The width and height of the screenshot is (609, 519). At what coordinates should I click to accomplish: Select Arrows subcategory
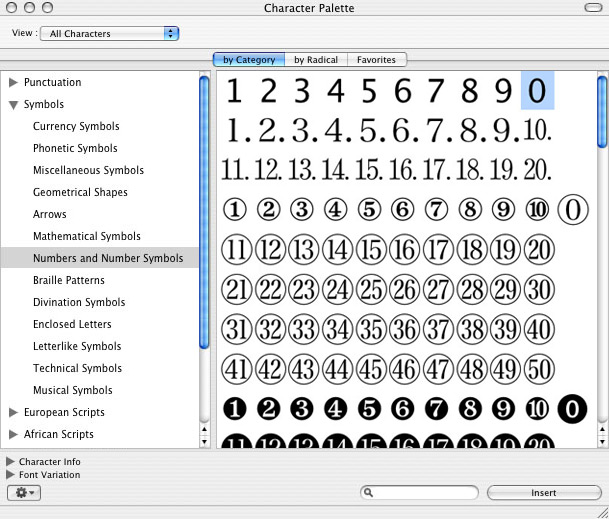pyautogui.click(x=50, y=214)
